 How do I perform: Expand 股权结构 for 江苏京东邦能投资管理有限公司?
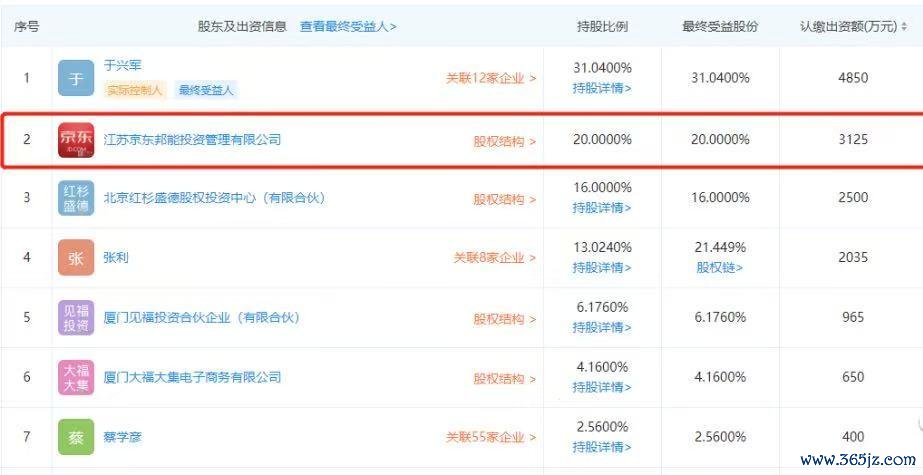tap(505, 141)
